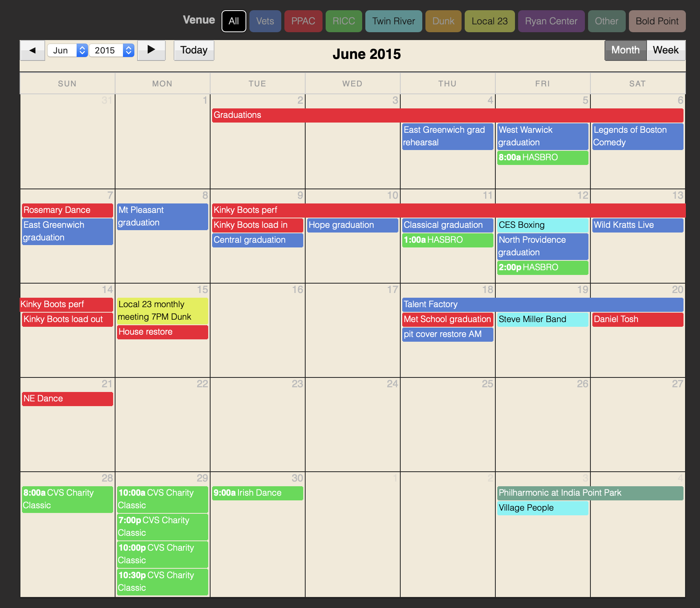
Task: Open the Steve Miller Band event
Action: (542, 319)
